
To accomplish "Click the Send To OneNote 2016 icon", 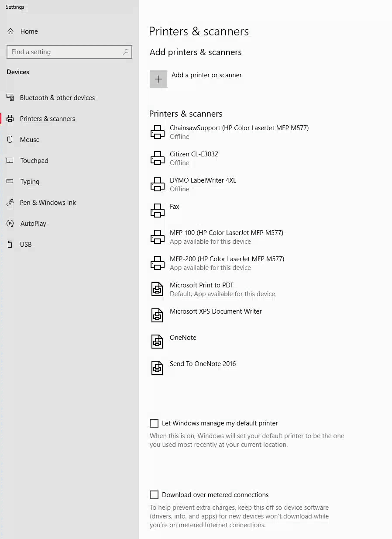I will pyautogui.click(x=157, y=368).
